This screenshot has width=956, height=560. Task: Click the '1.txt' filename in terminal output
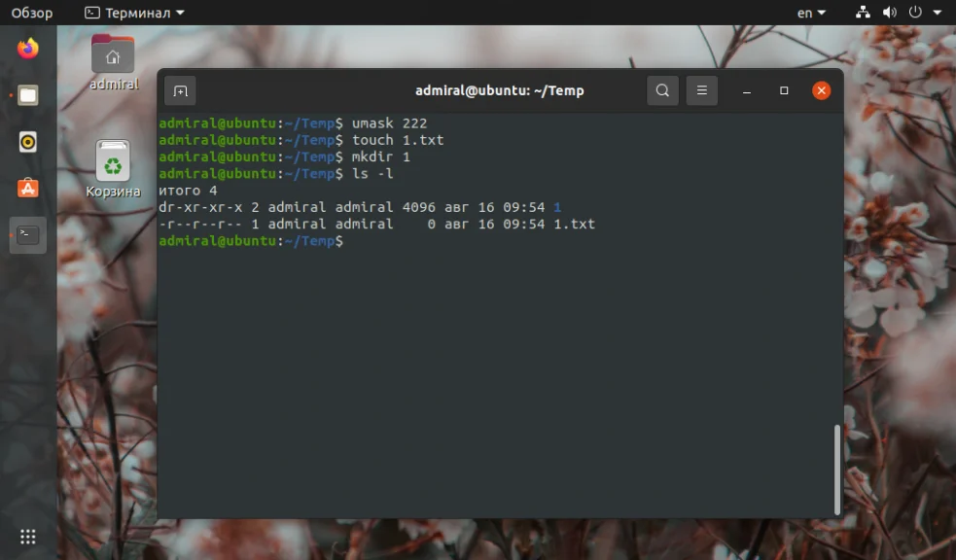[575, 224]
